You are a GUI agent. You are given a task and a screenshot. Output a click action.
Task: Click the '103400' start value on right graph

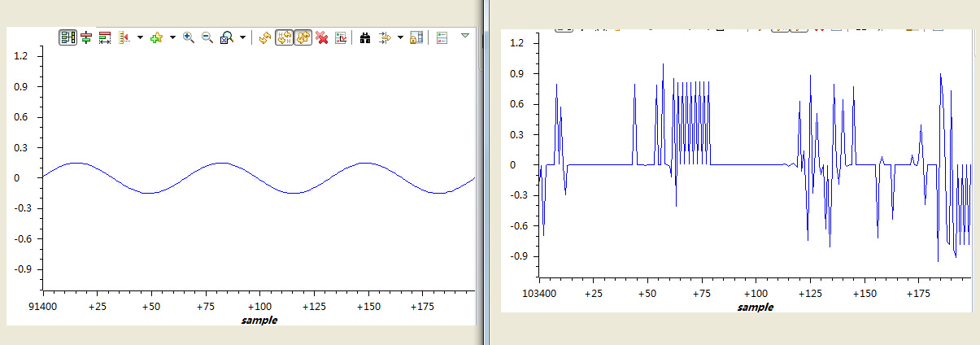pos(539,294)
